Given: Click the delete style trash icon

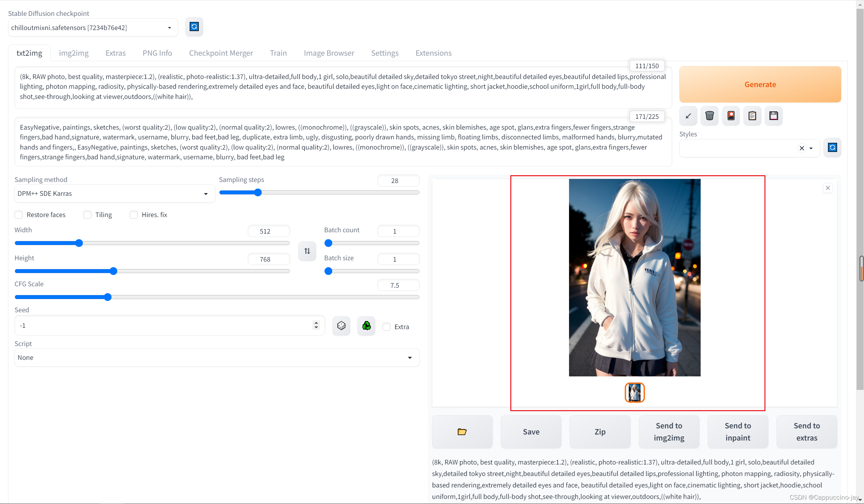Looking at the screenshot, I should click(x=710, y=115).
